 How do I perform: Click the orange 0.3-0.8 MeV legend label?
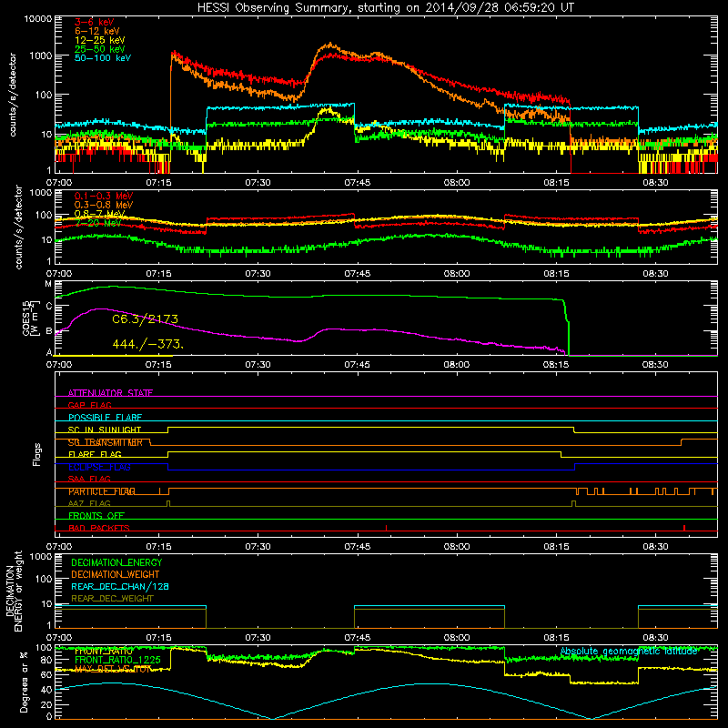(x=104, y=205)
